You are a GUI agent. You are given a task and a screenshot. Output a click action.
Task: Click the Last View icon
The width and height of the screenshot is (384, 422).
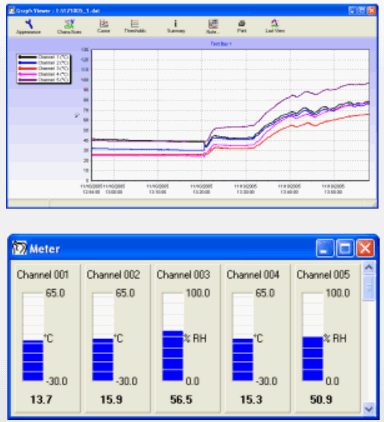275,26
